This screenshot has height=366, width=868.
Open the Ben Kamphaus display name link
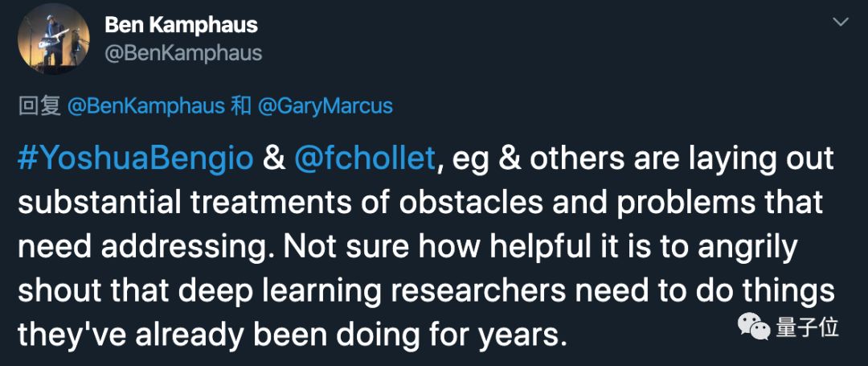click(181, 25)
